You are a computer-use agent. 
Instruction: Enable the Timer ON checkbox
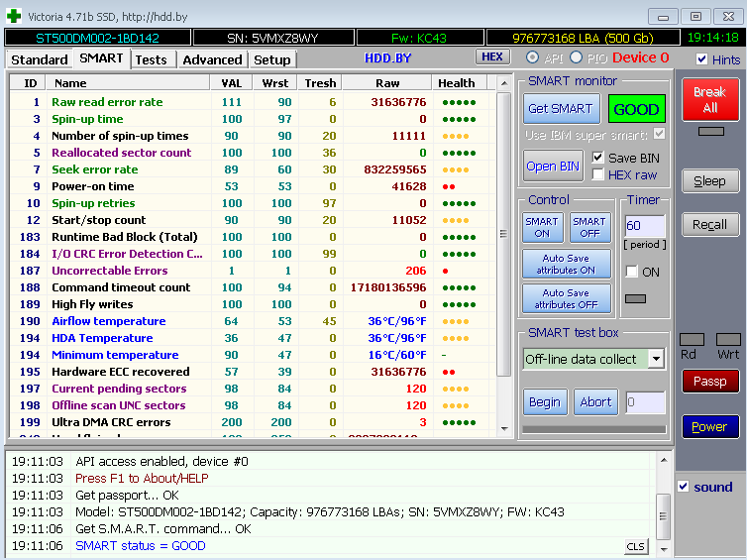(x=632, y=272)
